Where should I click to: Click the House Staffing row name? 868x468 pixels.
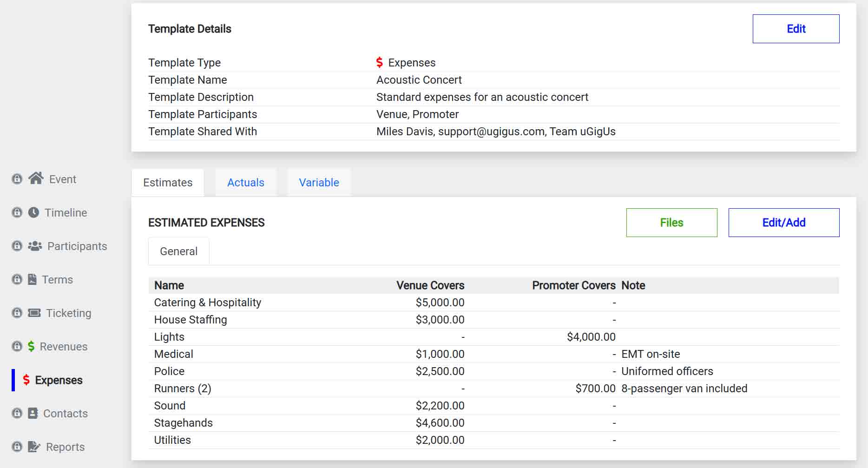click(191, 320)
